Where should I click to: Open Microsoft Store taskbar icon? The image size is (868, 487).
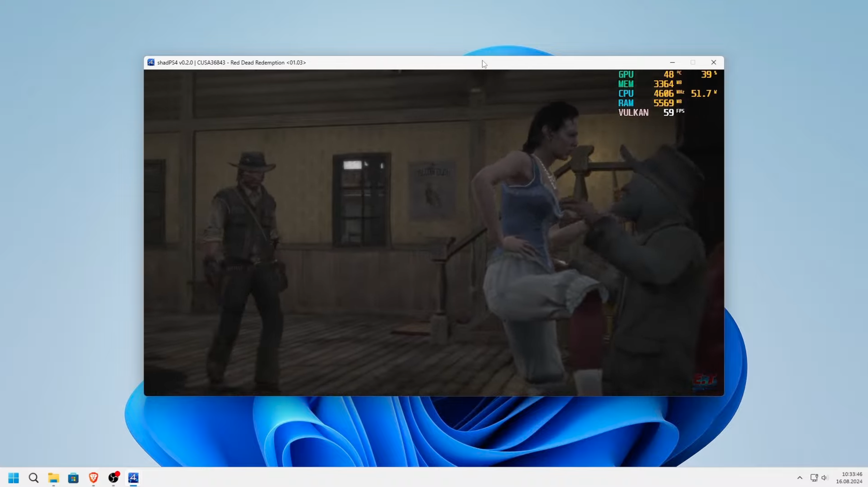73,477
